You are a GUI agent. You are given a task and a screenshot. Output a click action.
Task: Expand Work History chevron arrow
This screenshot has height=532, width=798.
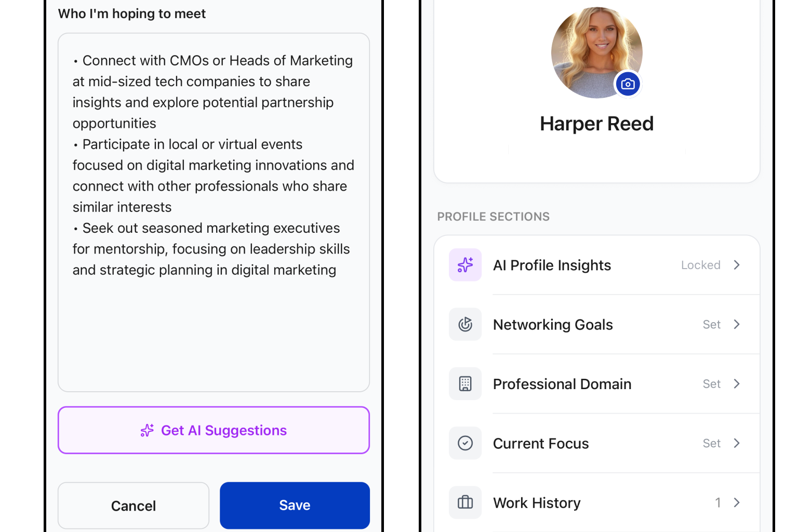pyautogui.click(x=736, y=502)
